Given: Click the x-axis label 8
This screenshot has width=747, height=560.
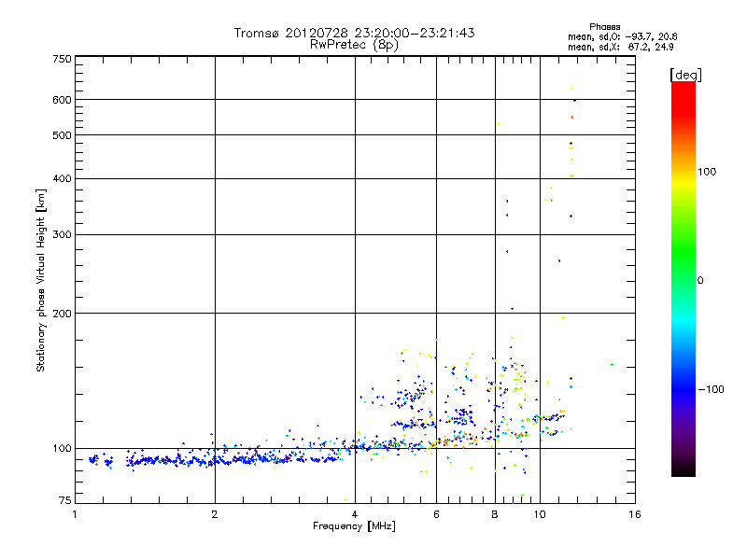Looking at the screenshot, I should tap(495, 514).
